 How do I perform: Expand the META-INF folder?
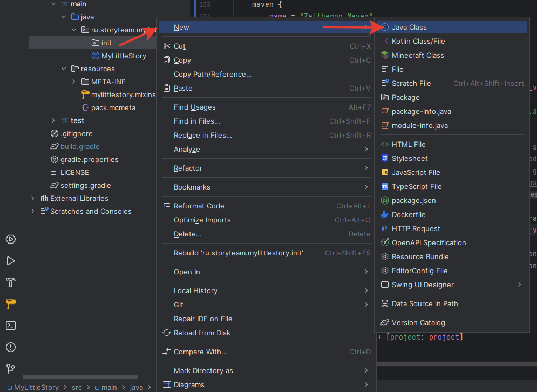point(74,82)
